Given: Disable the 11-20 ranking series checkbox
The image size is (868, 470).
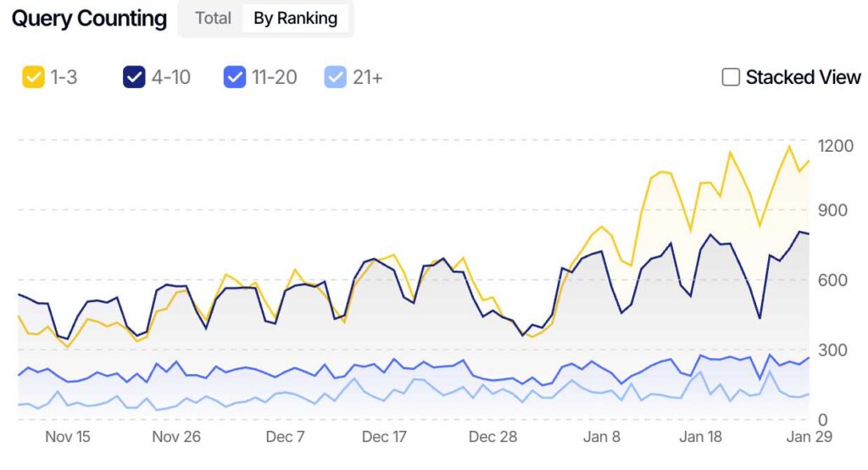Looking at the screenshot, I should coord(234,77).
